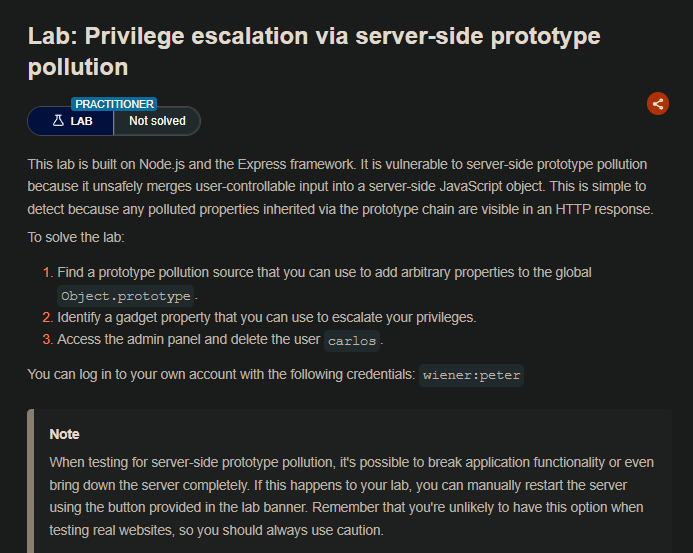Screen dimensions: 693x553
Task: Click the Not solved status badge
Action: pyautogui.click(x=157, y=121)
